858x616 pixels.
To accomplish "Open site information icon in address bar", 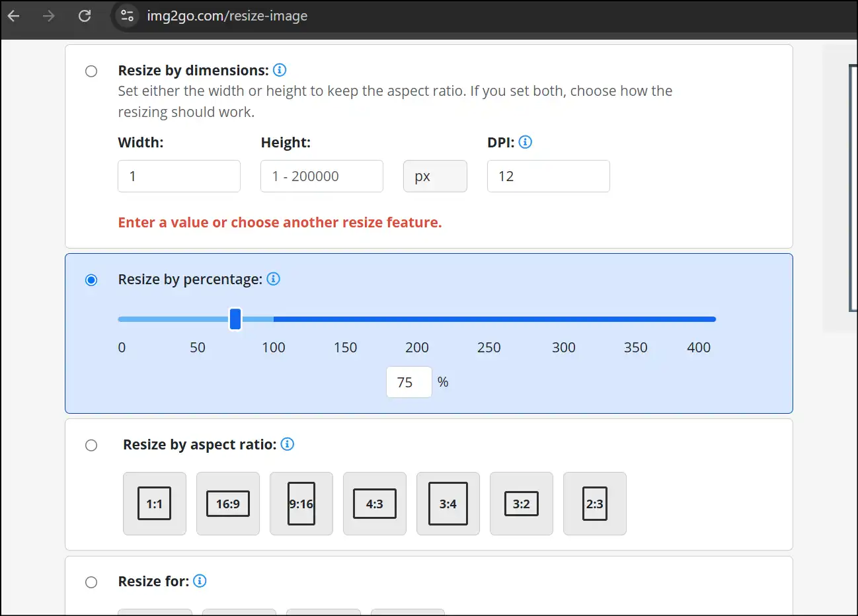I will pyautogui.click(x=127, y=16).
